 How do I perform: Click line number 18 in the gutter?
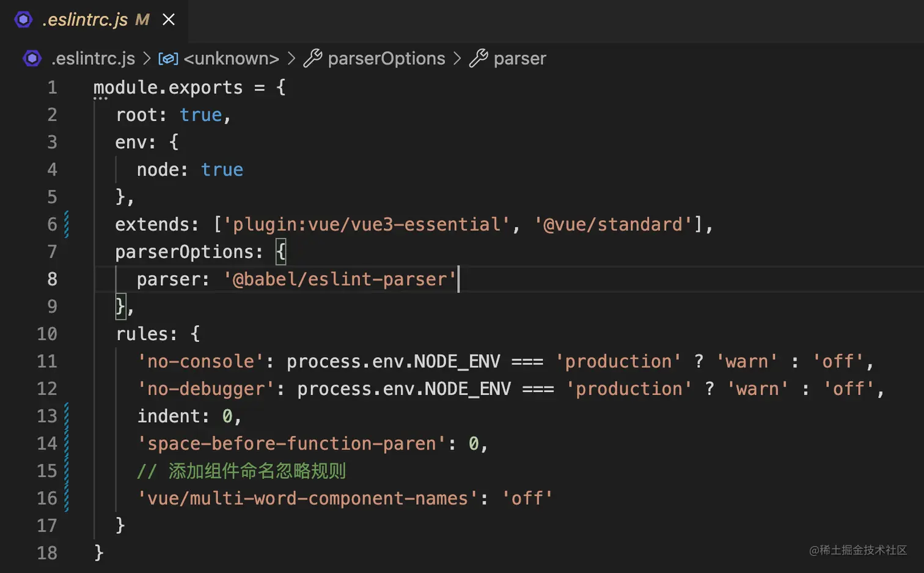[47, 553]
